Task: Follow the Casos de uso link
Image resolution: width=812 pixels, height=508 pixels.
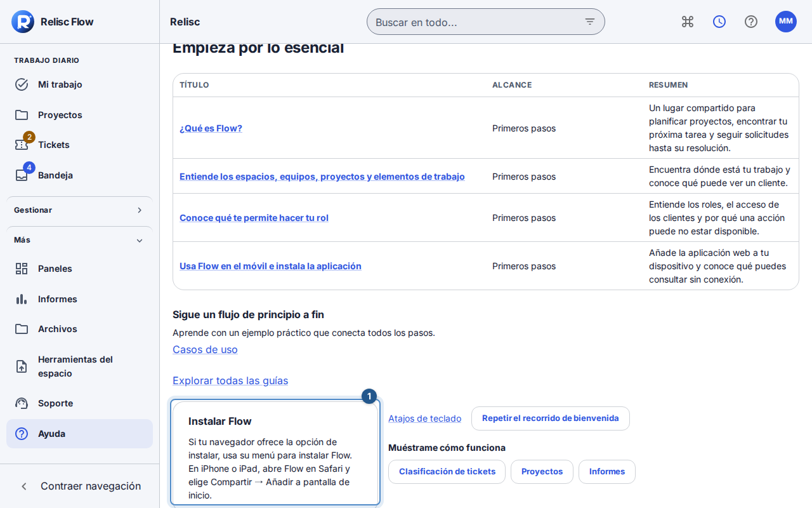Action: (x=205, y=350)
